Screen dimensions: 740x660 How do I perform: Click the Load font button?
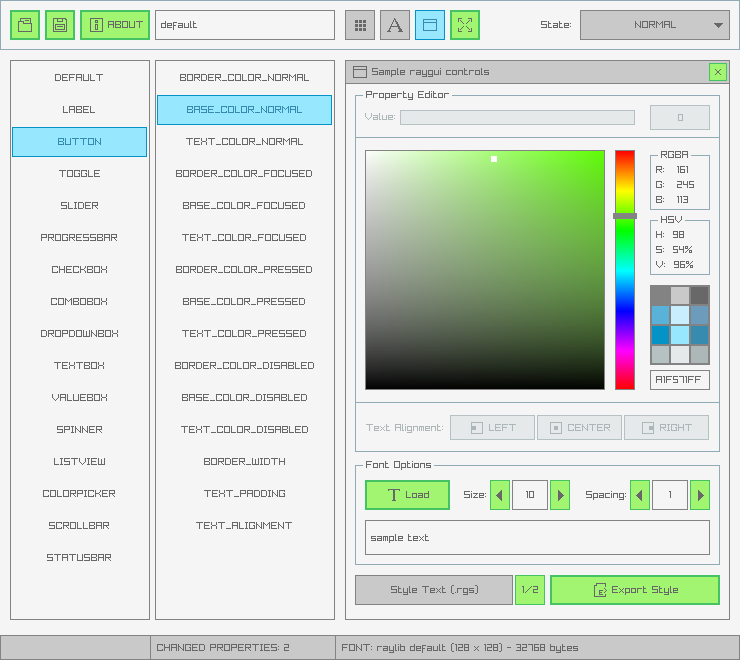[x=407, y=495]
